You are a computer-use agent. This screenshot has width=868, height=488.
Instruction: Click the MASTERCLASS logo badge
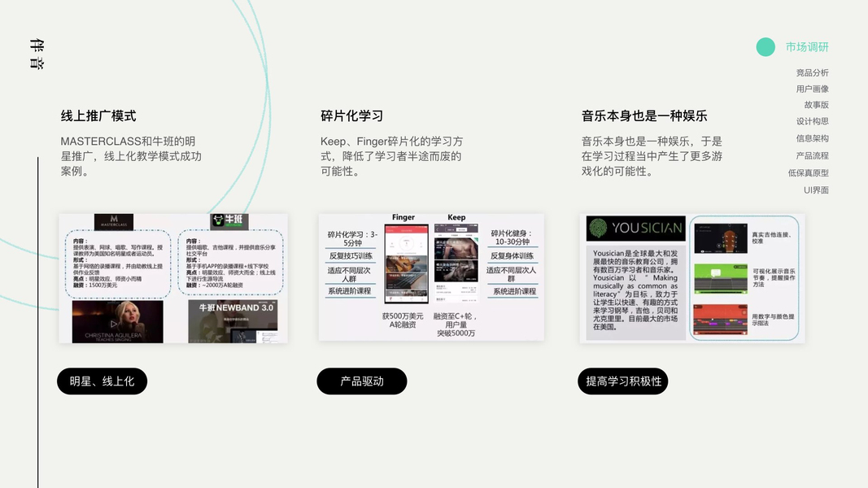[113, 222]
